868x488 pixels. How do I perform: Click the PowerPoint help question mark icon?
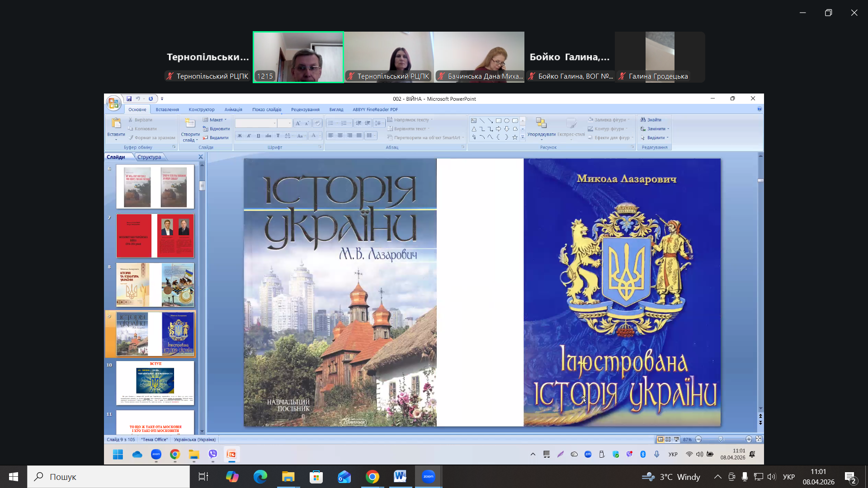coord(759,109)
